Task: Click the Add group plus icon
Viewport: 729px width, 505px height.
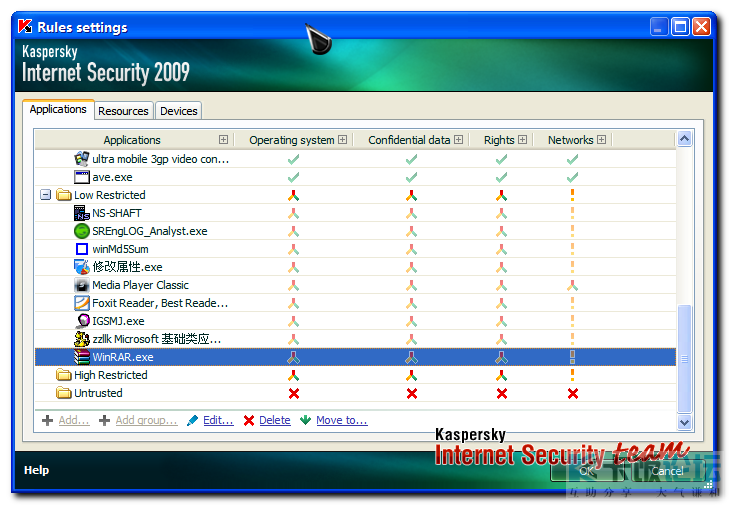Action: click(104, 420)
